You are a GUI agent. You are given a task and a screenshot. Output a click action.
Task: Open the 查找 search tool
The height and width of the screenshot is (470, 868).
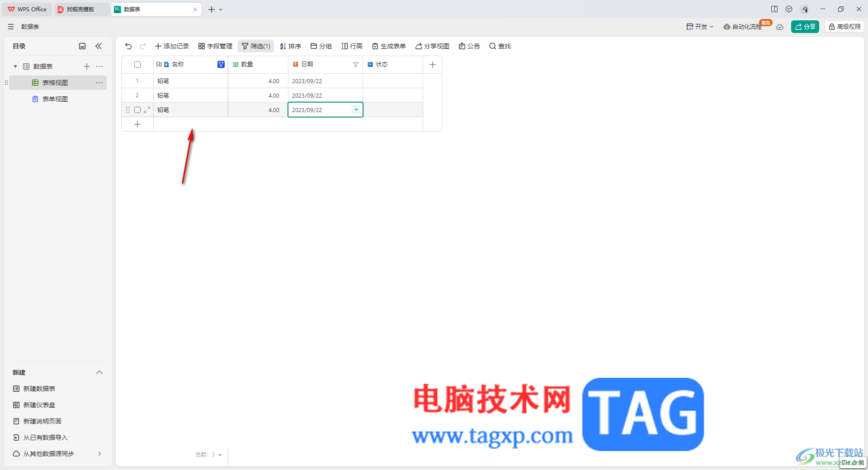point(500,46)
